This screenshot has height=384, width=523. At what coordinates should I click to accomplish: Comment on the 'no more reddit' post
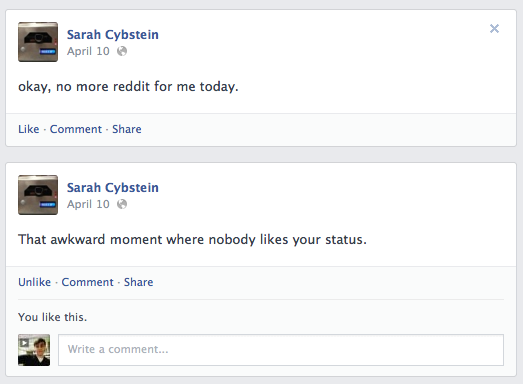pyautogui.click(x=76, y=129)
